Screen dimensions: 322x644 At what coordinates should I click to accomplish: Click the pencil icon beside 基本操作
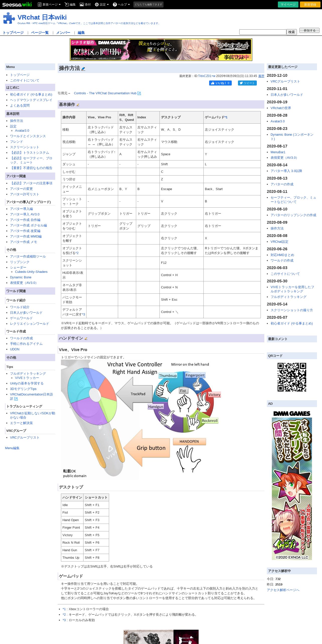[78, 105]
